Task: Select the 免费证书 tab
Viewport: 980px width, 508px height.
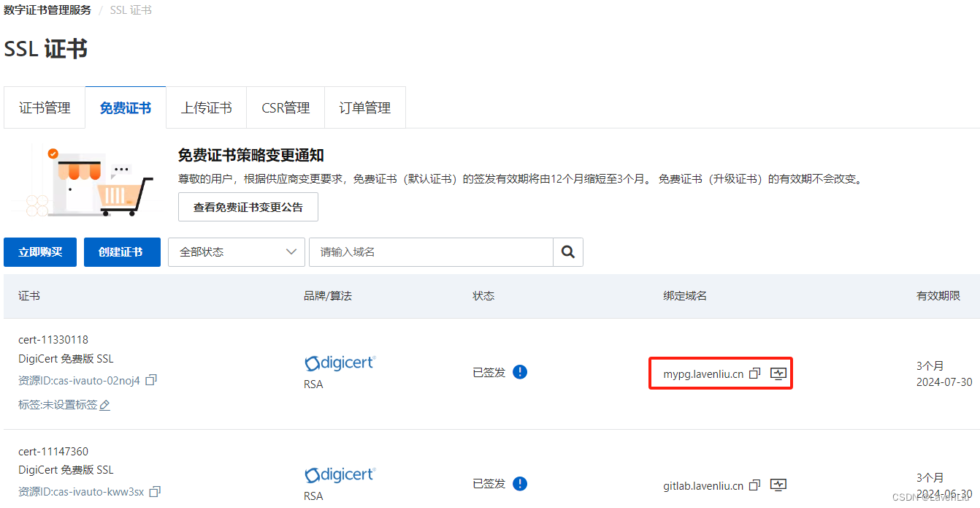Action: coord(126,107)
